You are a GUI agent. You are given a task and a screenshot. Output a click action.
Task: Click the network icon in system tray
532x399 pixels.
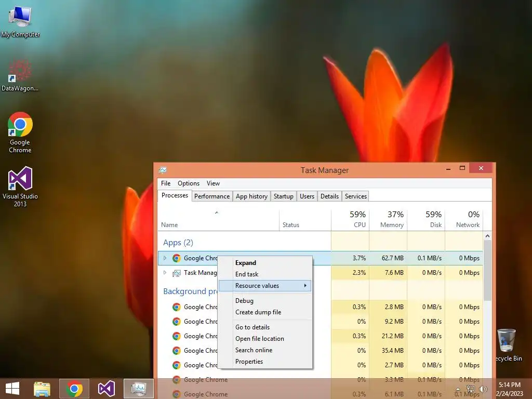pyautogui.click(x=471, y=389)
